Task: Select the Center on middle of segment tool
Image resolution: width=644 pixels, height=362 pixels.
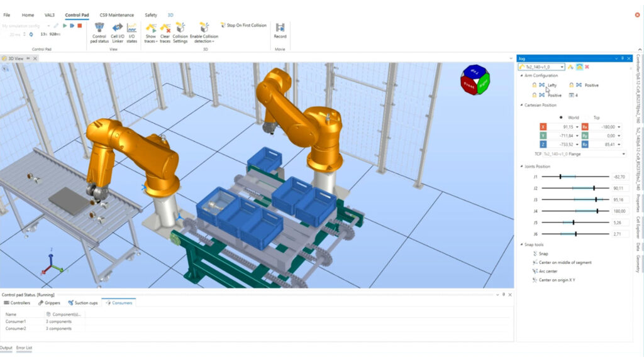Action: [561, 262]
